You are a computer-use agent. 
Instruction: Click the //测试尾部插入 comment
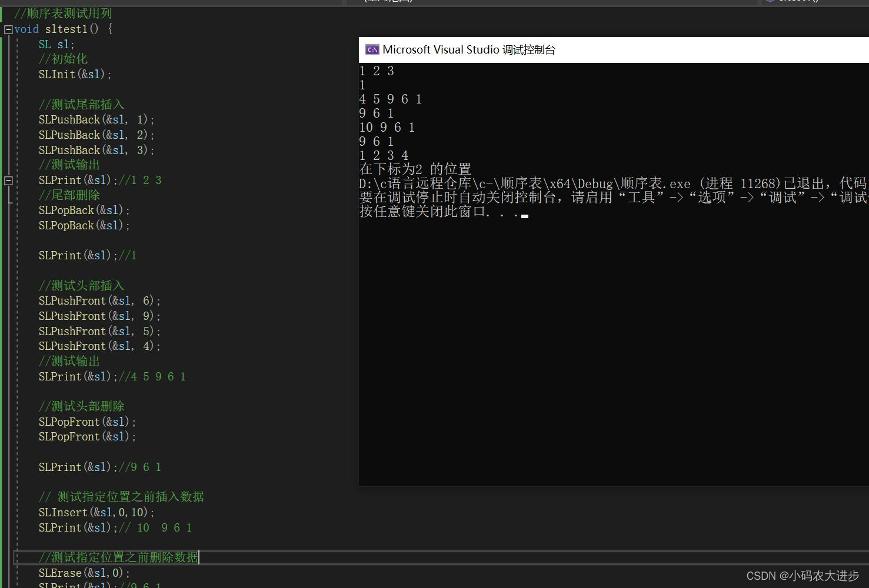pos(82,105)
